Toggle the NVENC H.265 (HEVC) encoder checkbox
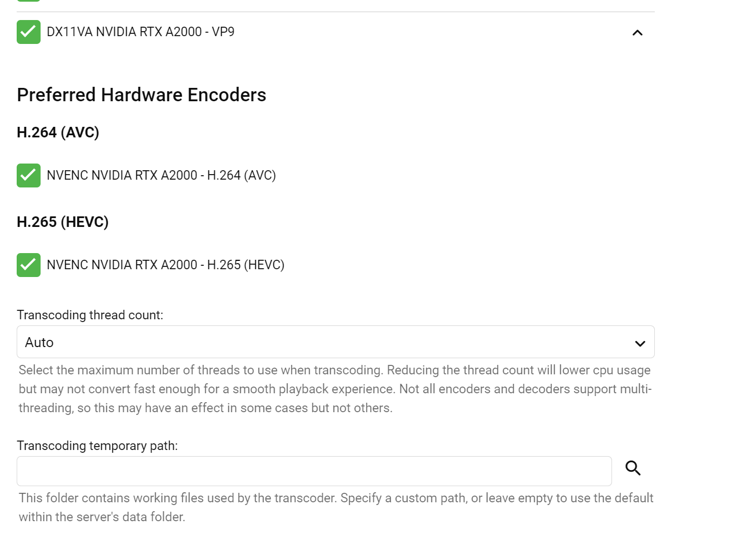Image resolution: width=756 pixels, height=544 pixels. pyautogui.click(x=28, y=265)
